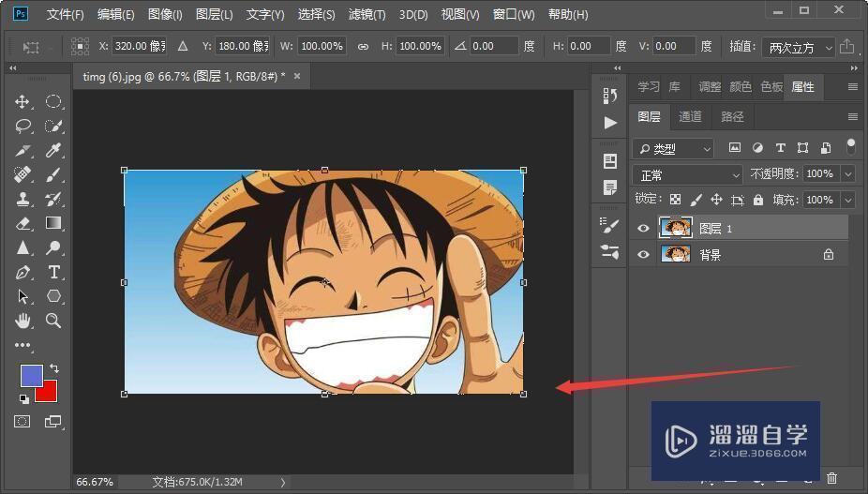868x494 pixels.
Task: Switch to the 路径 tab
Action: click(x=732, y=116)
